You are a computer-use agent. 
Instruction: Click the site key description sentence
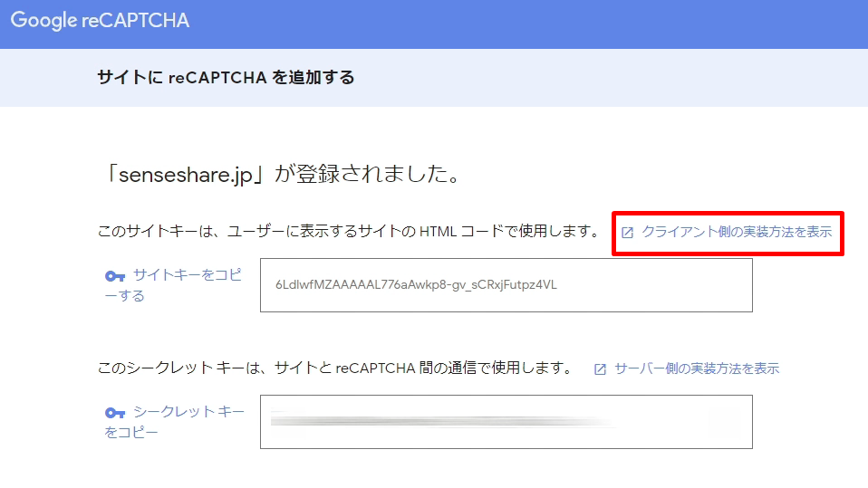349,231
